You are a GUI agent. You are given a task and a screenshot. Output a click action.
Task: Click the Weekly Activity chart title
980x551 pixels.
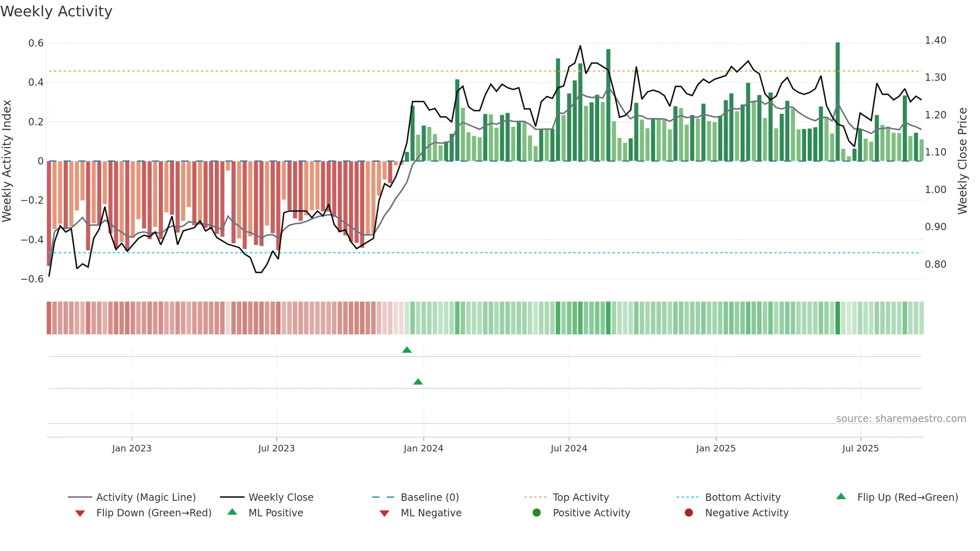coord(56,11)
